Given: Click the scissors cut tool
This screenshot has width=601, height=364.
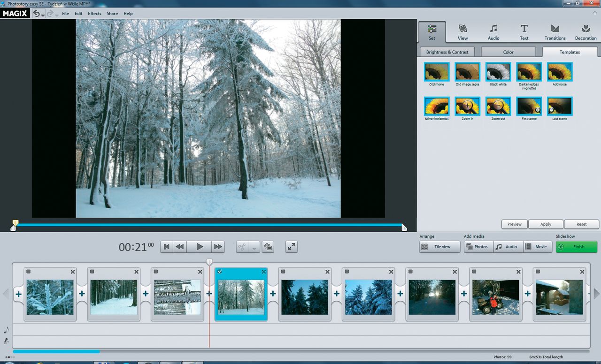Looking at the screenshot, I should click(242, 247).
